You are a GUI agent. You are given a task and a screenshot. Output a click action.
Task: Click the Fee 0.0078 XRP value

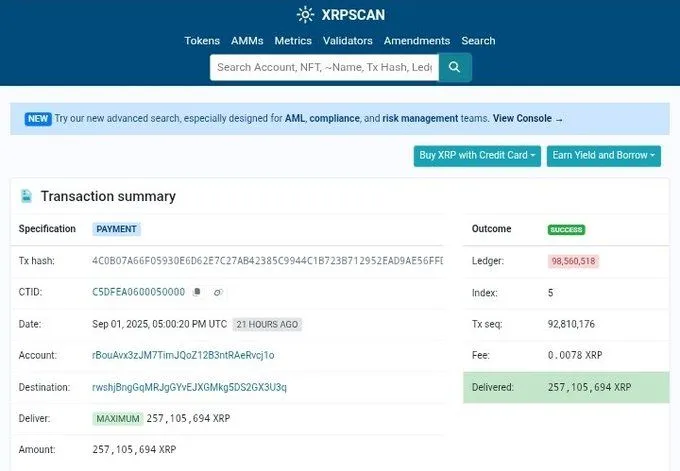point(575,355)
